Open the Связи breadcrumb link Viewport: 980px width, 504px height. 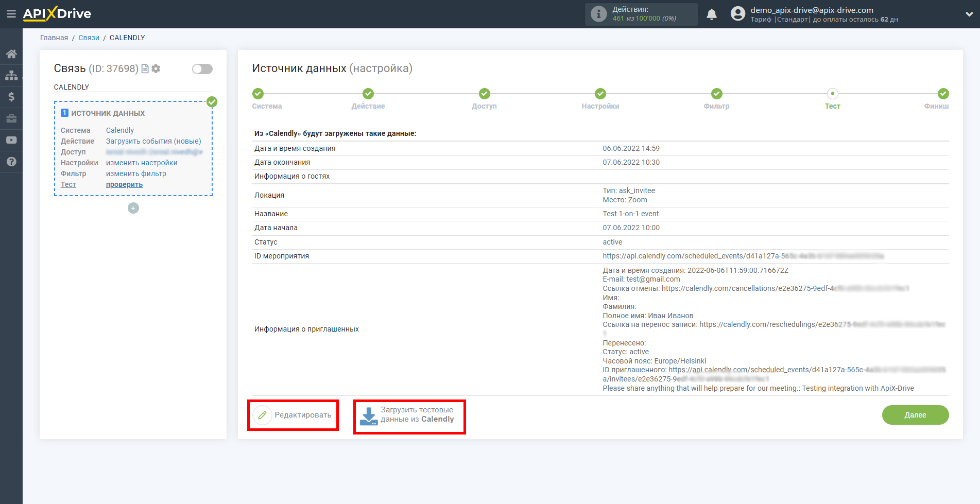point(89,38)
